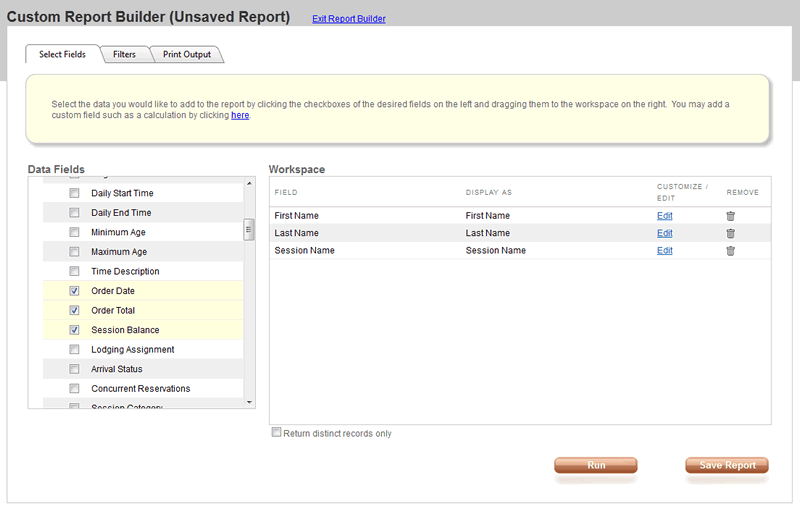Check the Lodging Assignment field
Viewport: 800px width, 512px height.
point(74,350)
